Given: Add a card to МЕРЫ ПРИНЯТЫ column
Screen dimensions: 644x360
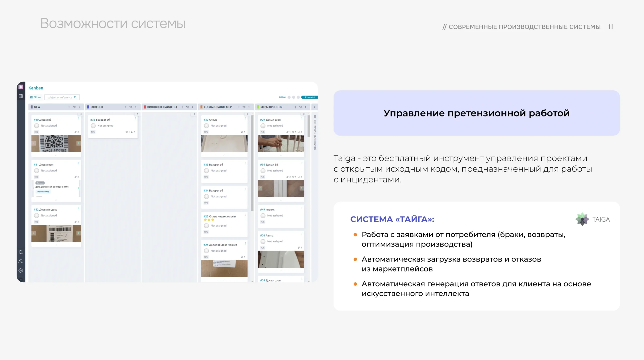Looking at the screenshot, I should tap(295, 107).
